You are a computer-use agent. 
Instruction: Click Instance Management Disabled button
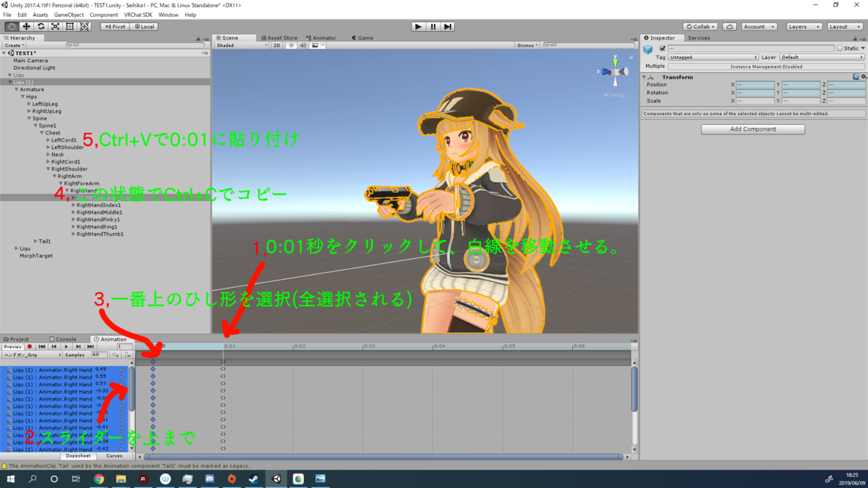tap(765, 67)
